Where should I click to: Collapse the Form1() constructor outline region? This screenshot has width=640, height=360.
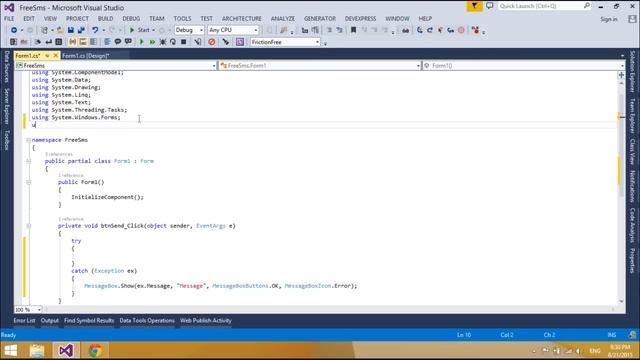pos(29,182)
